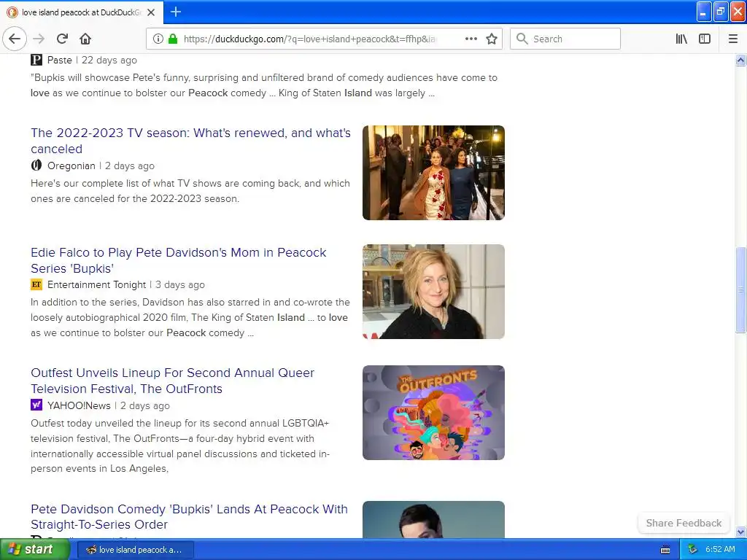Click the forward navigation arrow
747x560 pixels.
(39, 39)
